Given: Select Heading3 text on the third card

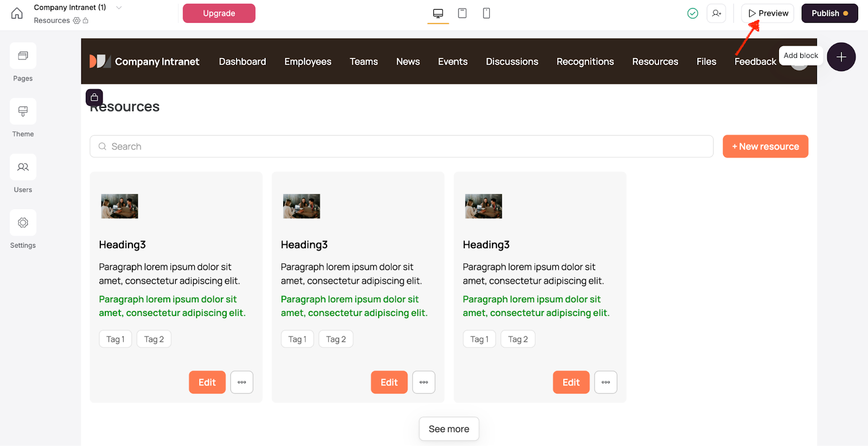Looking at the screenshot, I should coord(486,245).
